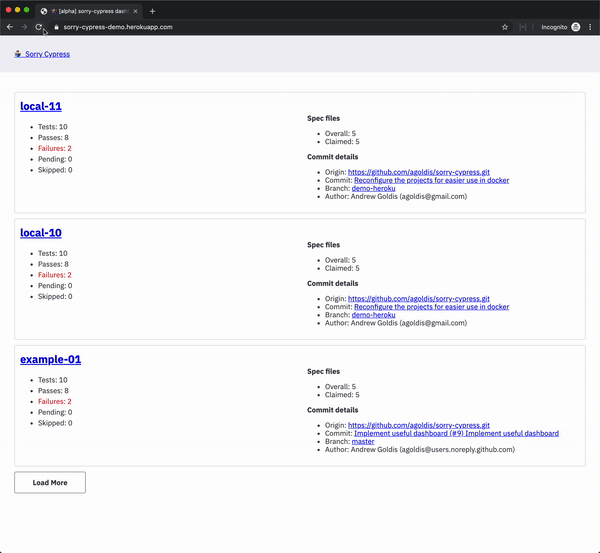The image size is (600, 553).
Task: Click the users.noreply.github.com author line
Action: (420, 449)
